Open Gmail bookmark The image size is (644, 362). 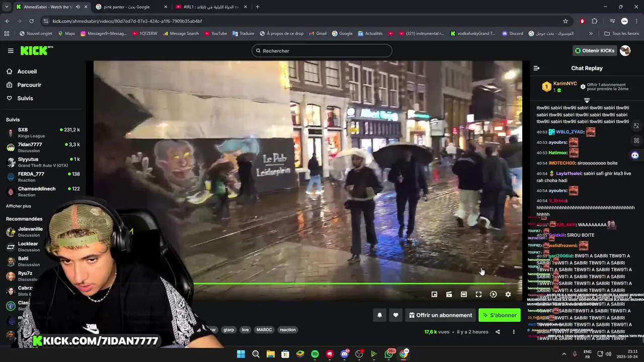coord(317,34)
